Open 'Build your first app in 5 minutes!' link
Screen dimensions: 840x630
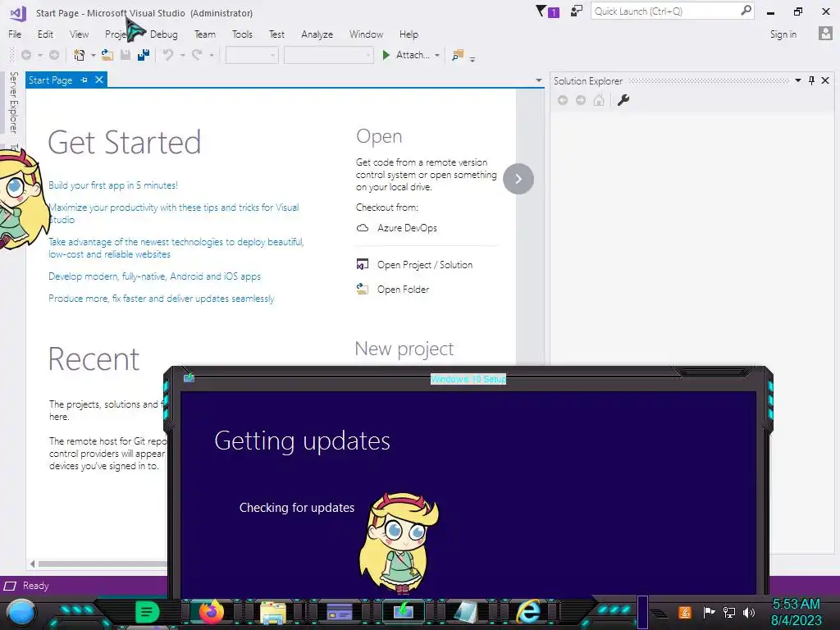(113, 185)
